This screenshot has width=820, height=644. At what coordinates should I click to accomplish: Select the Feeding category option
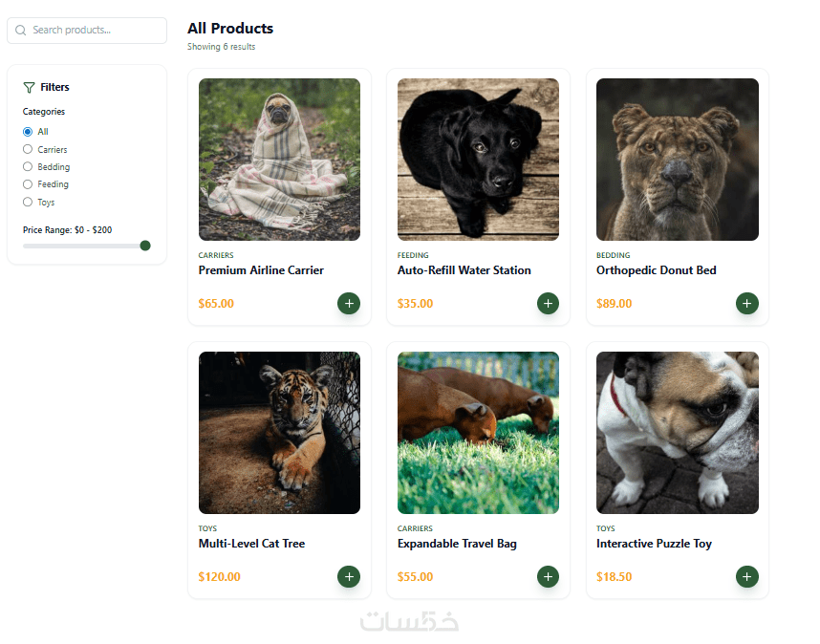click(x=28, y=184)
